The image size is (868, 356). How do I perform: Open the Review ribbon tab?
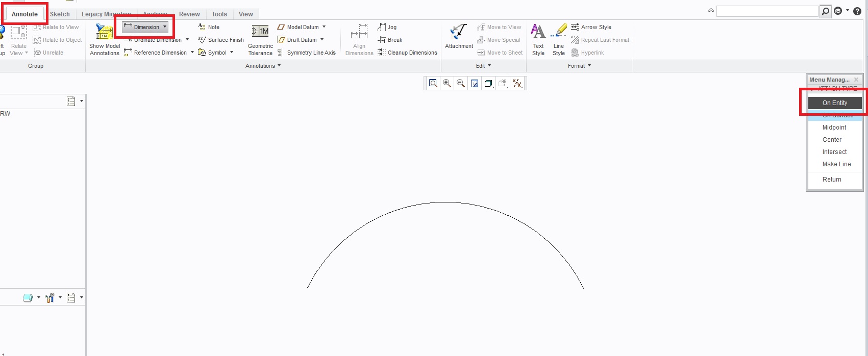[x=189, y=14]
